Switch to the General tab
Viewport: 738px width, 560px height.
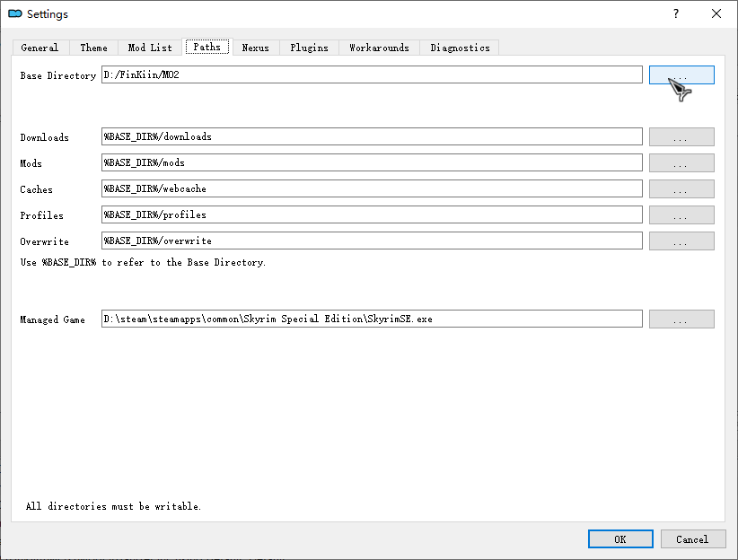pyautogui.click(x=40, y=48)
